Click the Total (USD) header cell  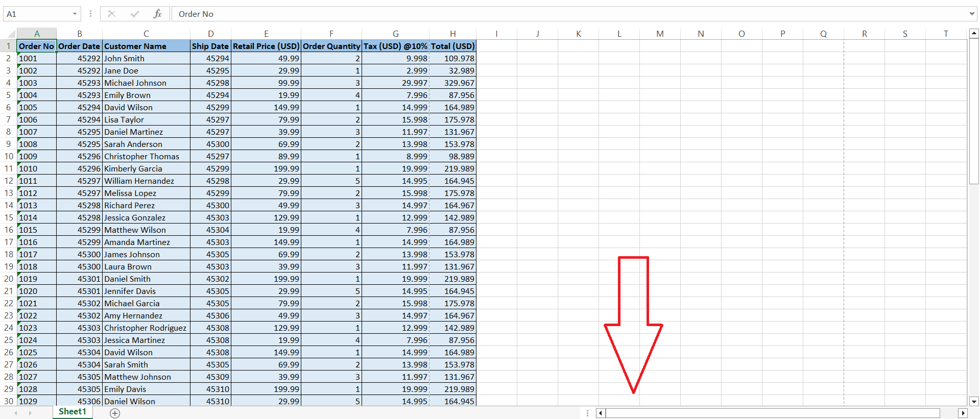pos(453,46)
